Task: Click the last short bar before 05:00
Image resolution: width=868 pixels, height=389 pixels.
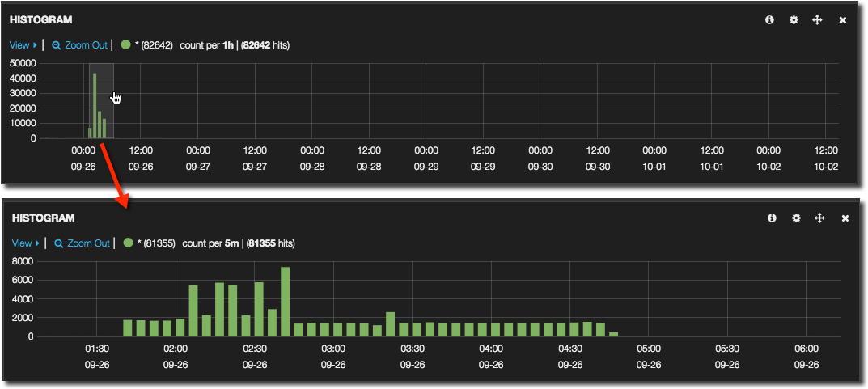Action: (613, 334)
